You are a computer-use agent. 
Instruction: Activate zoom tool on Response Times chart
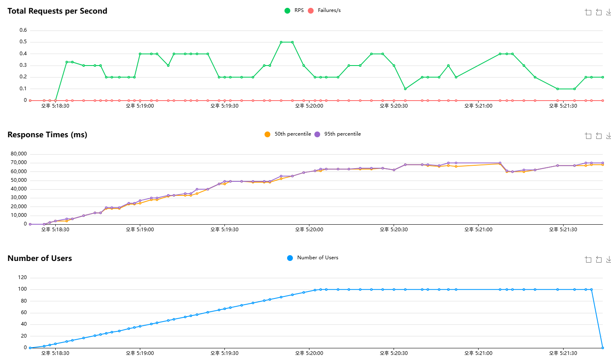[x=588, y=136]
